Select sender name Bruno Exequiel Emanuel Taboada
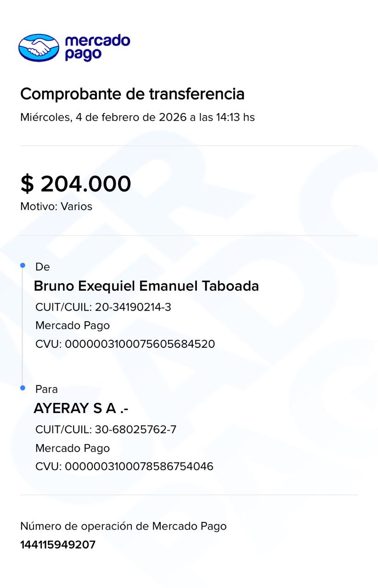This screenshot has height=588, width=378. pos(146,286)
